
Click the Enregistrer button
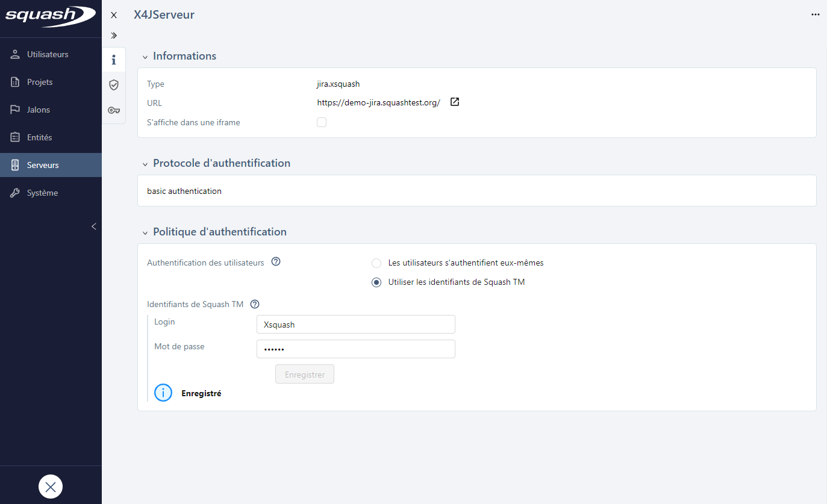click(304, 374)
